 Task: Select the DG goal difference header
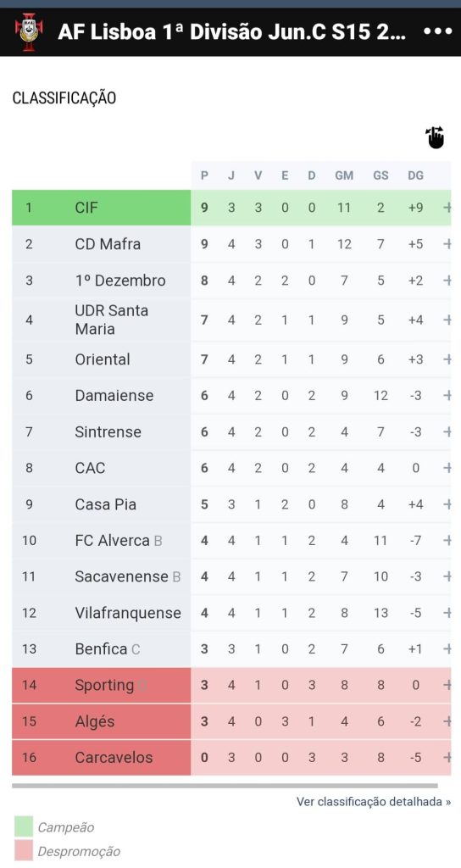[415, 175]
